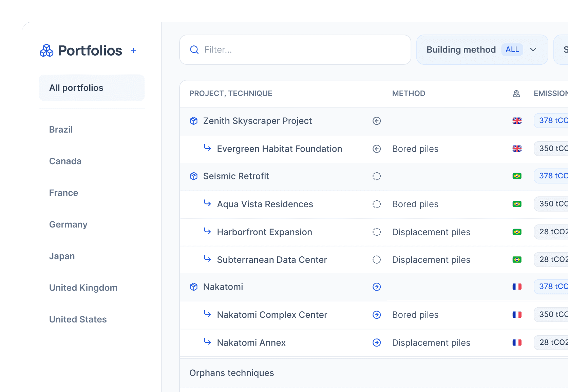Click Bored piles in Evergreen Habitat Foundation row

pos(415,149)
